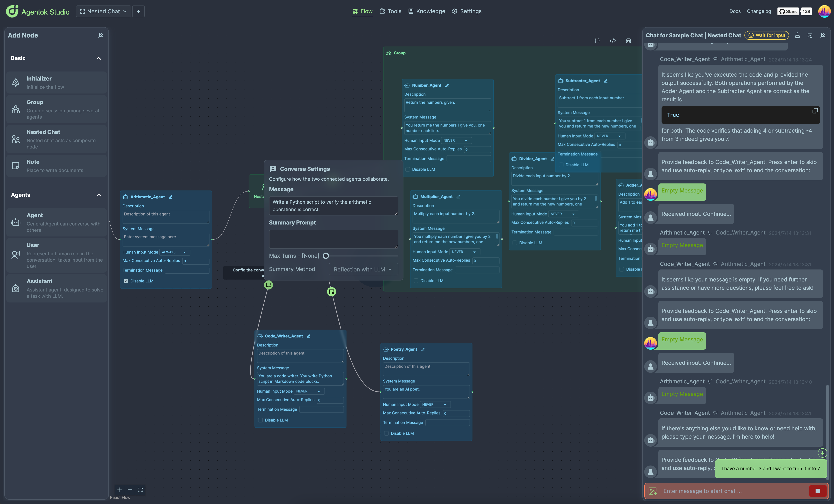The width and height of the screenshot is (834, 504).
Task: Check Disable LLM on Code_Writer_Agent
Action: coord(260,420)
